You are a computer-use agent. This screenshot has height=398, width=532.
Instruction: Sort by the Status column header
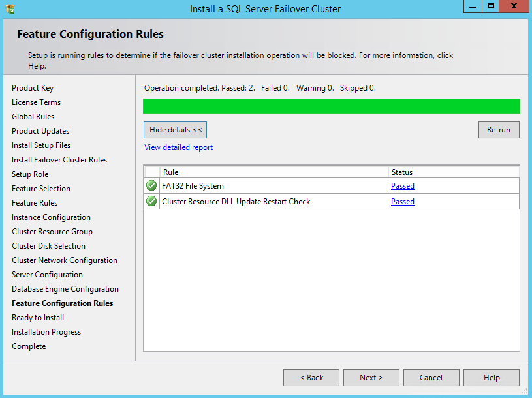tap(453, 172)
